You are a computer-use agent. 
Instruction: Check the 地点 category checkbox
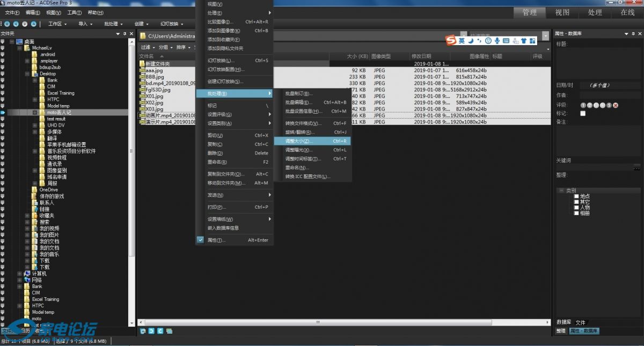[x=576, y=196]
